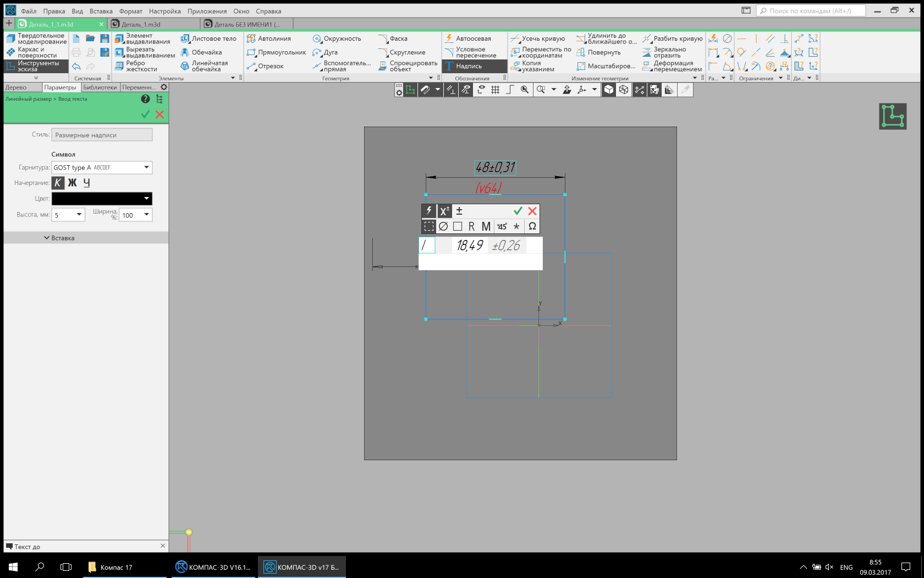This screenshot has height=578, width=924.
Task: Switch to the Библиотеки tab
Action: point(100,88)
